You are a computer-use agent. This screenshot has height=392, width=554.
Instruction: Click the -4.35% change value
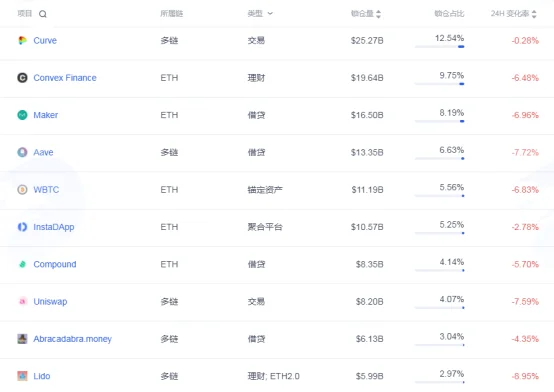pos(525,339)
